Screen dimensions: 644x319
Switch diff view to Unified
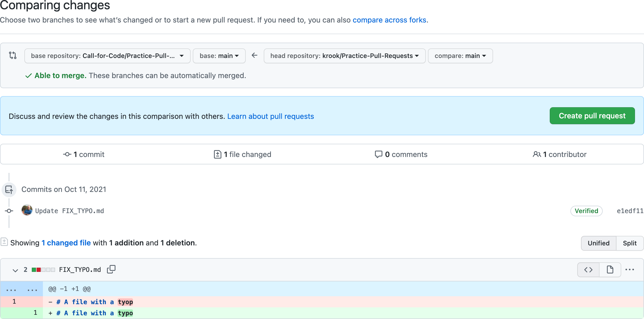point(598,243)
